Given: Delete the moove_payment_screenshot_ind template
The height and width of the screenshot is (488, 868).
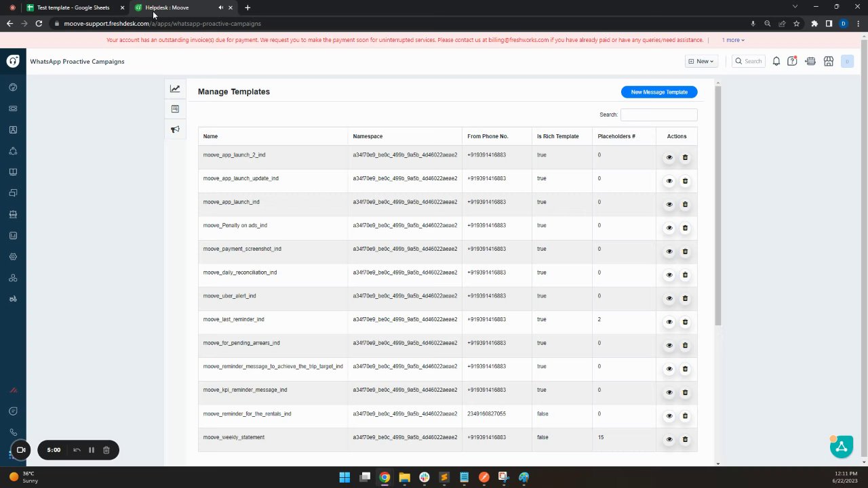Looking at the screenshot, I should coord(685,251).
